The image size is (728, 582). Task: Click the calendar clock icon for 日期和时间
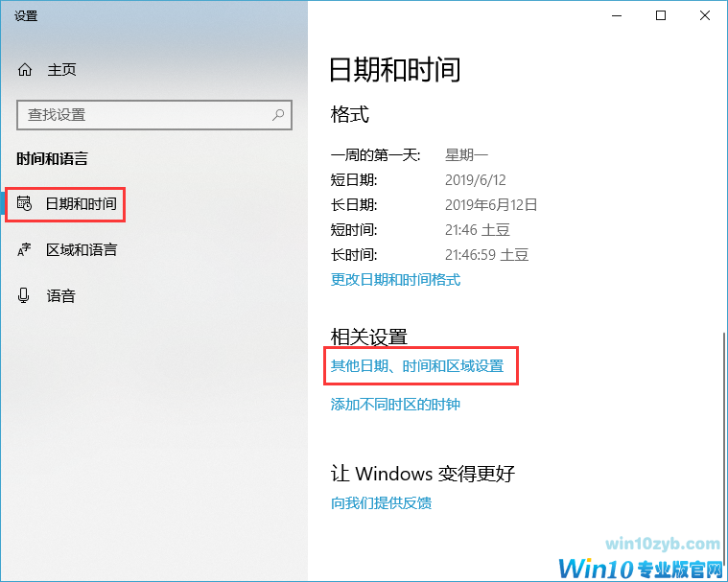click(24, 203)
